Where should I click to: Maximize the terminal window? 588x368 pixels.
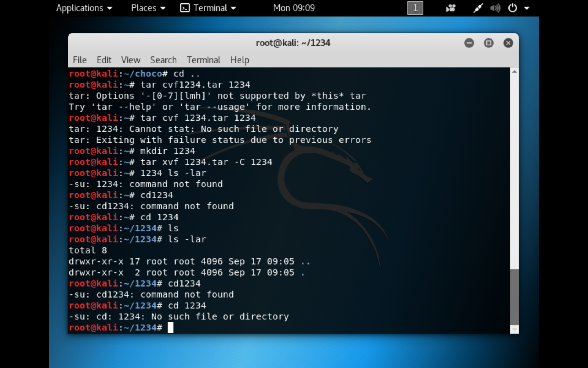click(x=489, y=43)
